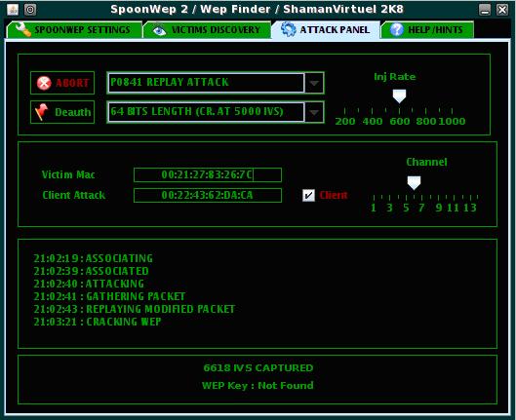
Task: Uncheck the Client checkbox
Action: point(308,195)
